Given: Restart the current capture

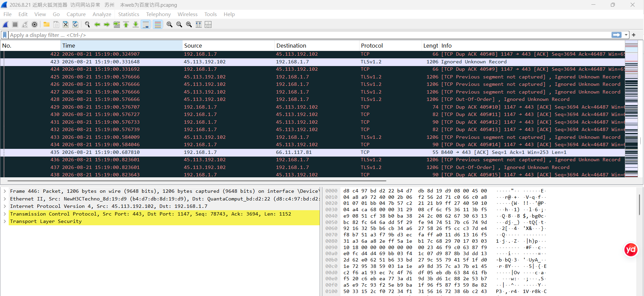Looking at the screenshot, I should (x=25, y=24).
